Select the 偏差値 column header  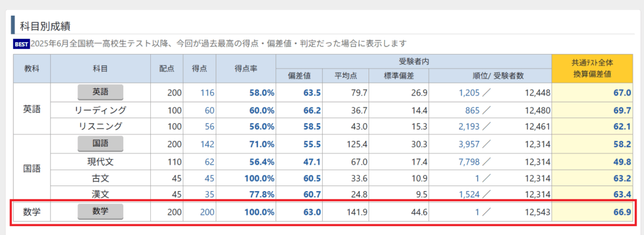tap(299, 76)
